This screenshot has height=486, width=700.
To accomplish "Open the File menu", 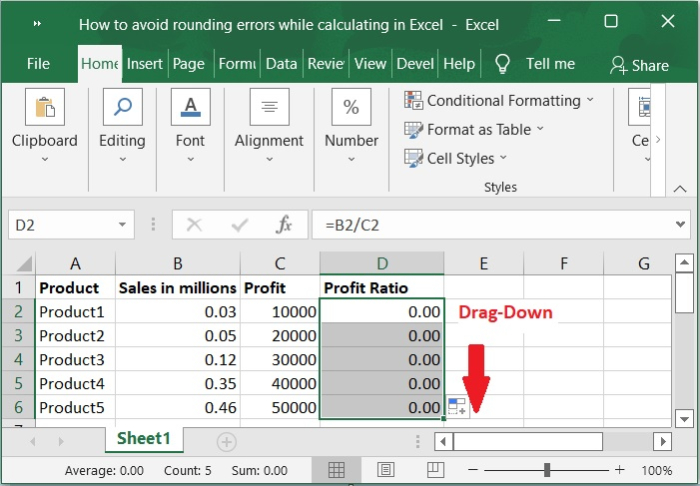I will coord(38,64).
